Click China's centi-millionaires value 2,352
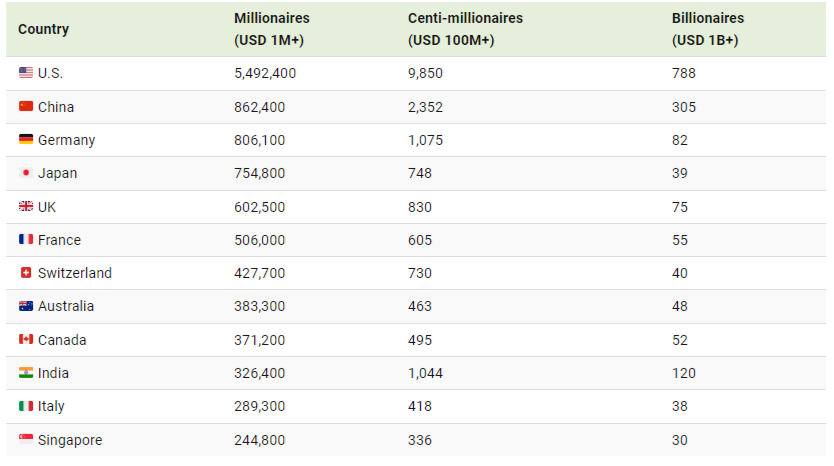 pyautogui.click(x=425, y=107)
